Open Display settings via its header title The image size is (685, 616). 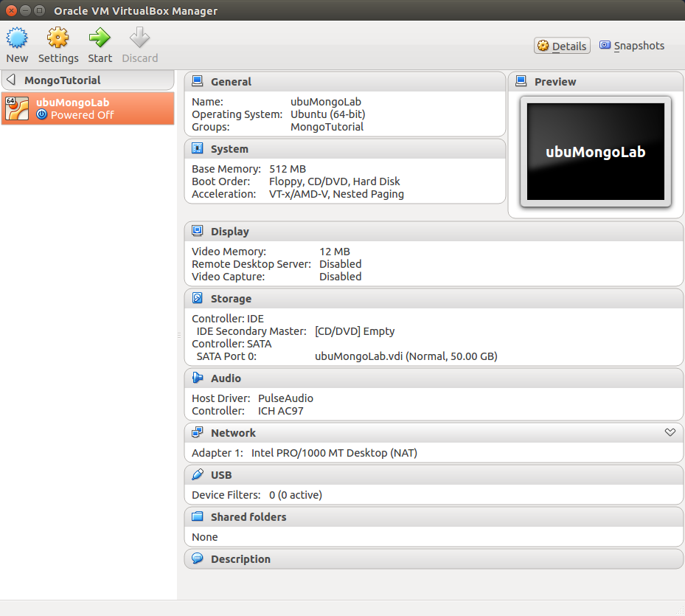pos(230,231)
